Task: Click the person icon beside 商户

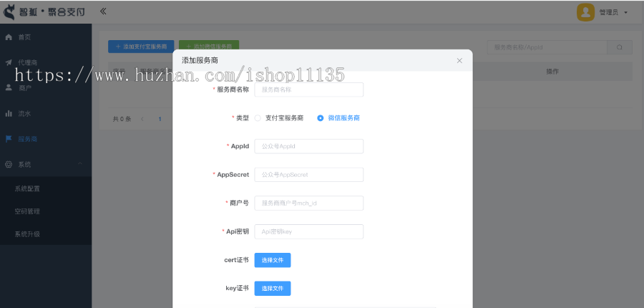Action: (9, 87)
